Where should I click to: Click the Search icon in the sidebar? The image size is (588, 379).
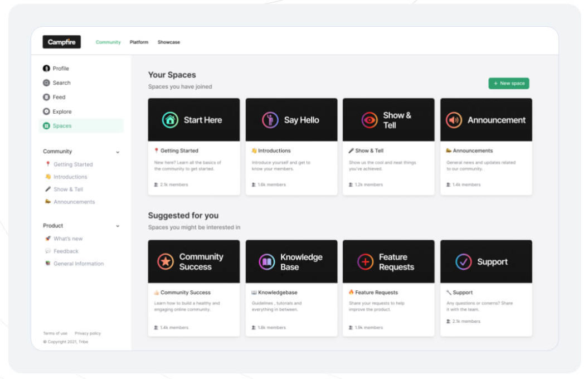(46, 82)
